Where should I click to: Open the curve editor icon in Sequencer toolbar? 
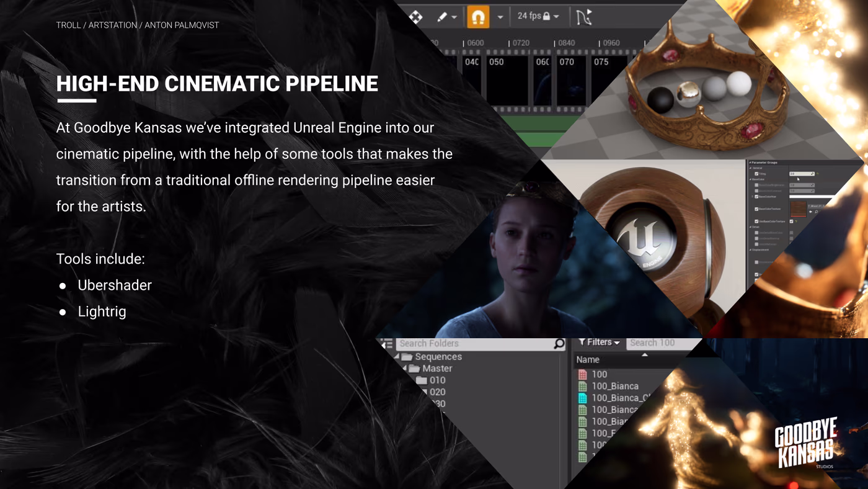pos(584,17)
